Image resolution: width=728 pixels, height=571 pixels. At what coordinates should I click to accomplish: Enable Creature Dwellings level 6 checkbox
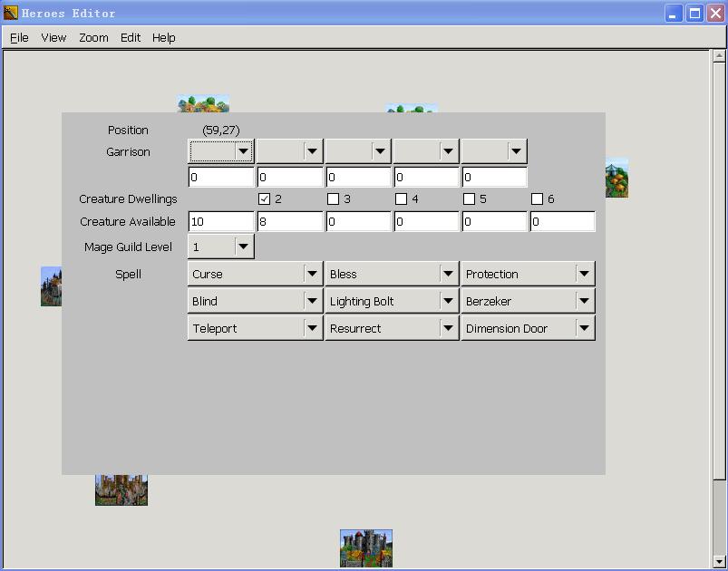click(x=538, y=199)
